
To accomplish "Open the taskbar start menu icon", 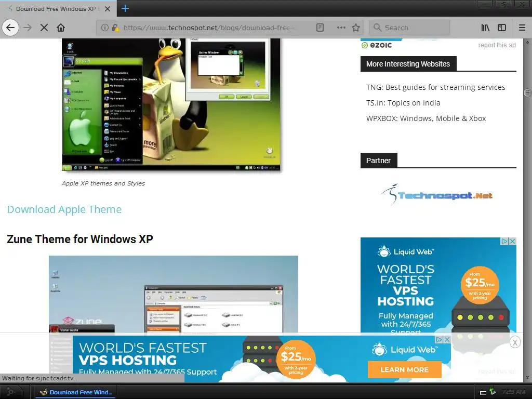I will coord(11,392).
